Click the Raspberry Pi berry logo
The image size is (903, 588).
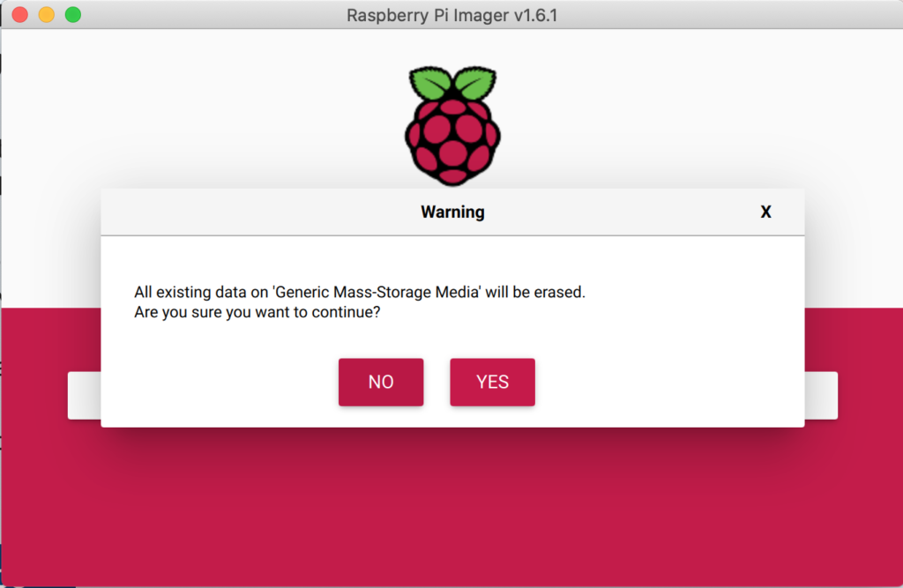point(452,141)
